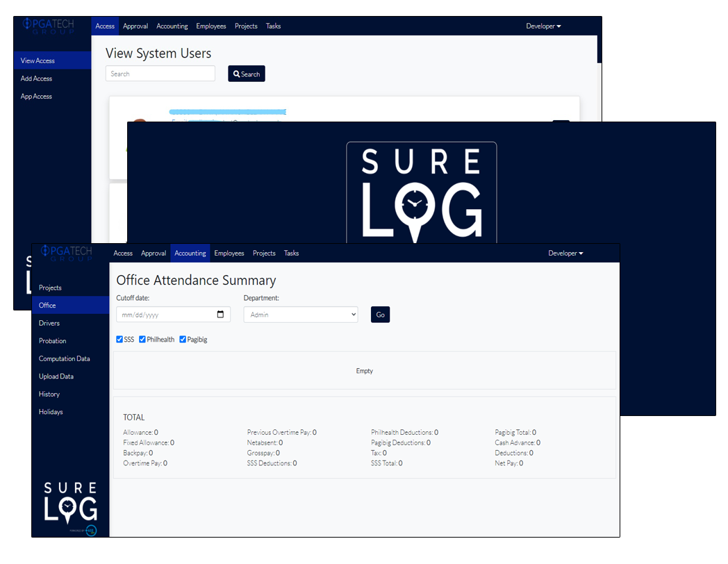Select the Accounting tab in front window

point(190,253)
